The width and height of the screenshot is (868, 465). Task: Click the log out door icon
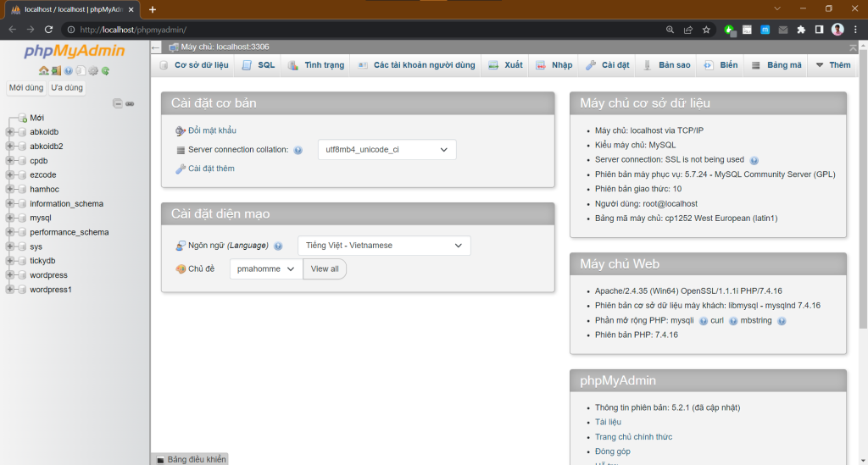click(56, 71)
